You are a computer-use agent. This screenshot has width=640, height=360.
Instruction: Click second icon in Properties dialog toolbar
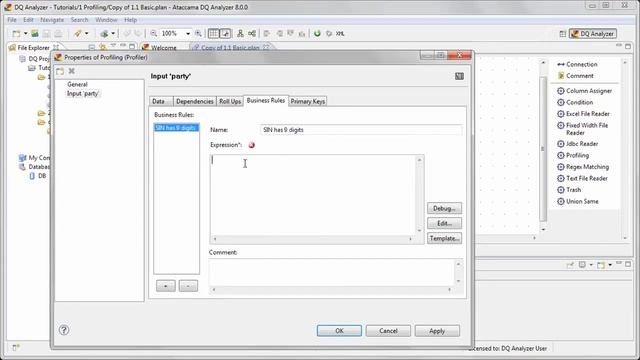[x=72, y=71]
